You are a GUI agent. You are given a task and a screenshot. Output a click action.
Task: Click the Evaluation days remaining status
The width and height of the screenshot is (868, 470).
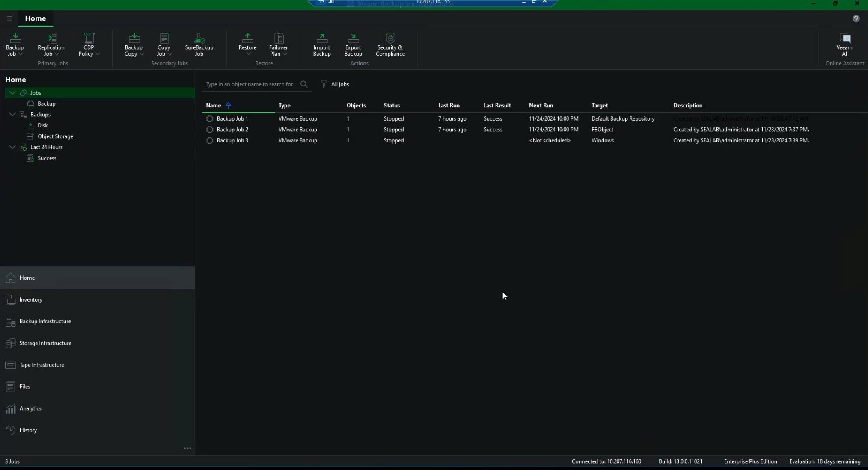[824, 461]
